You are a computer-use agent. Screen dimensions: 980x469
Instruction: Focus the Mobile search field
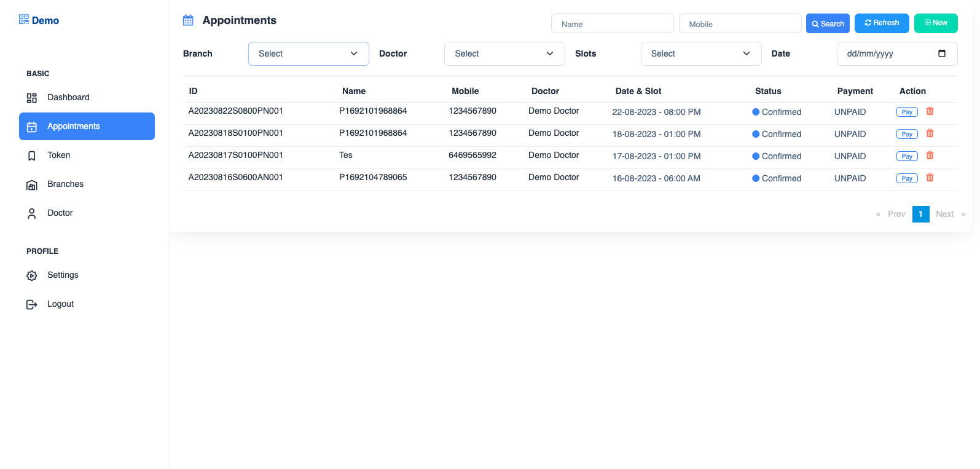point(740,23)
